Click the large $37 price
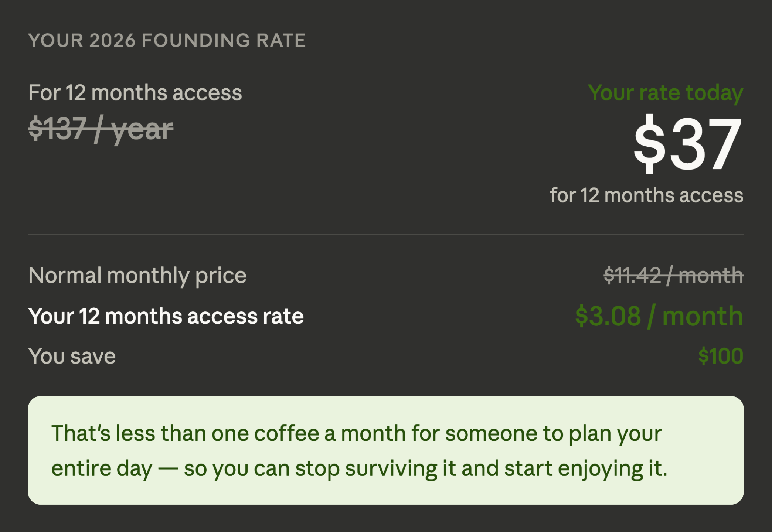 coord(688,144)
